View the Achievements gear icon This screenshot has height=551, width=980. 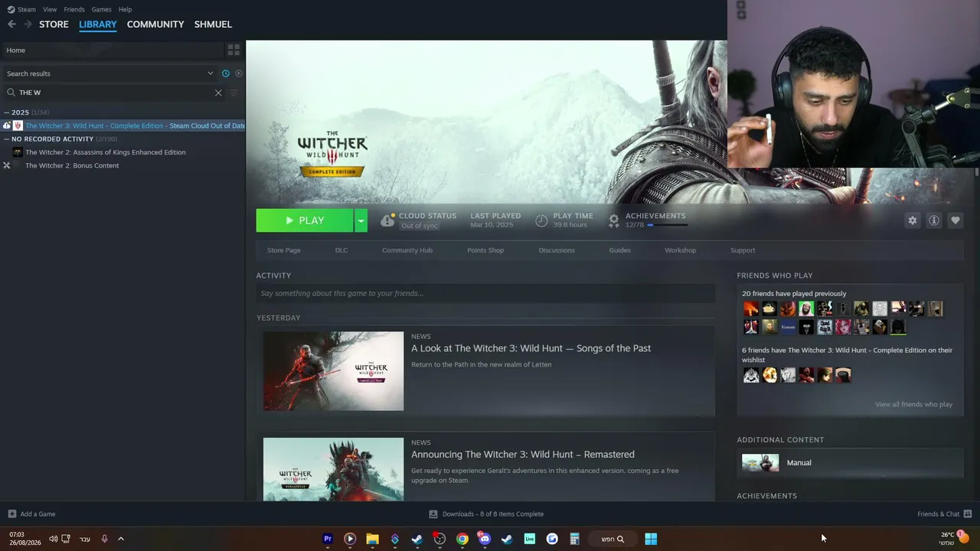[x=613, y=220]
